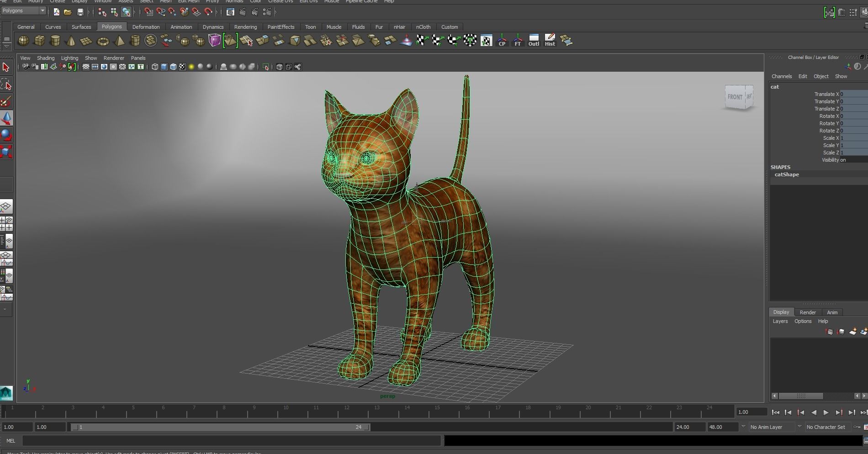This screenshot has width=868, height=454.
Task: Click the New Scene icon
Action: tap(57, 12)
